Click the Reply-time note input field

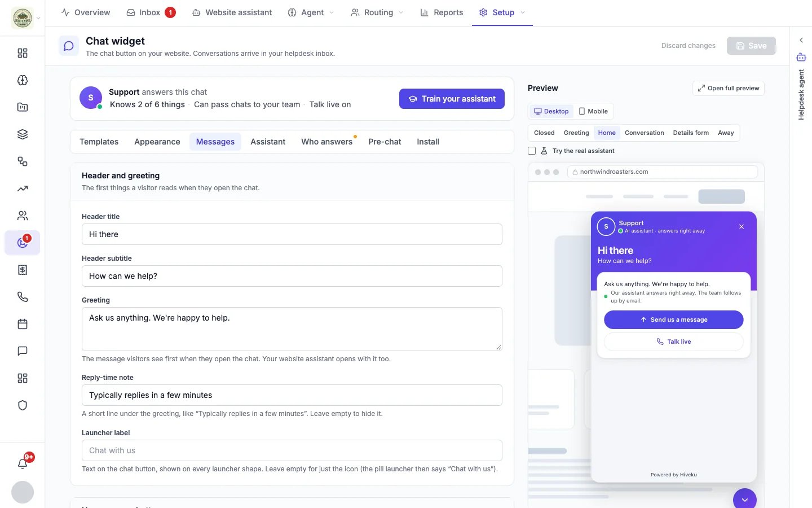coord(292,395)
